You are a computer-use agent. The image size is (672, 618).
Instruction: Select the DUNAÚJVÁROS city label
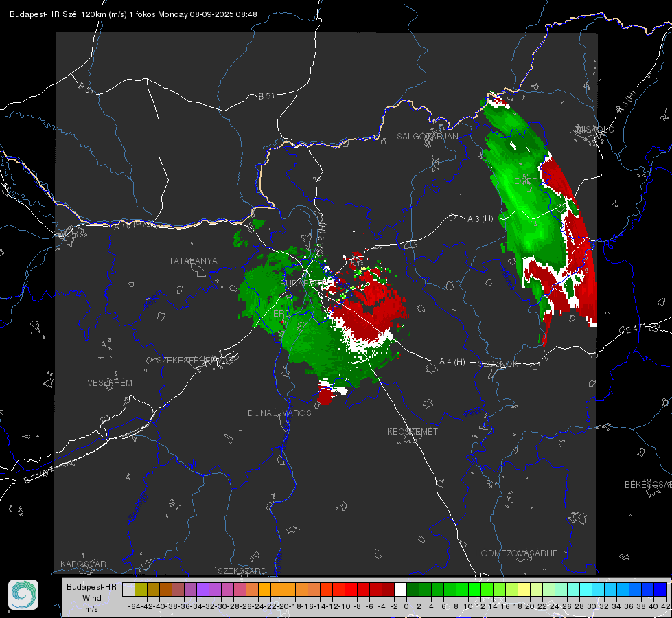pos(279,413)
